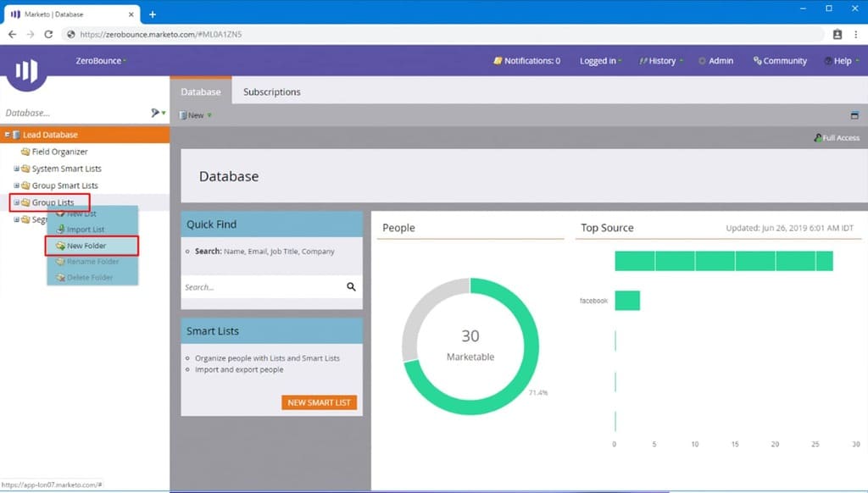Open the New dropdown in toolbar

[x=196, y=115]
